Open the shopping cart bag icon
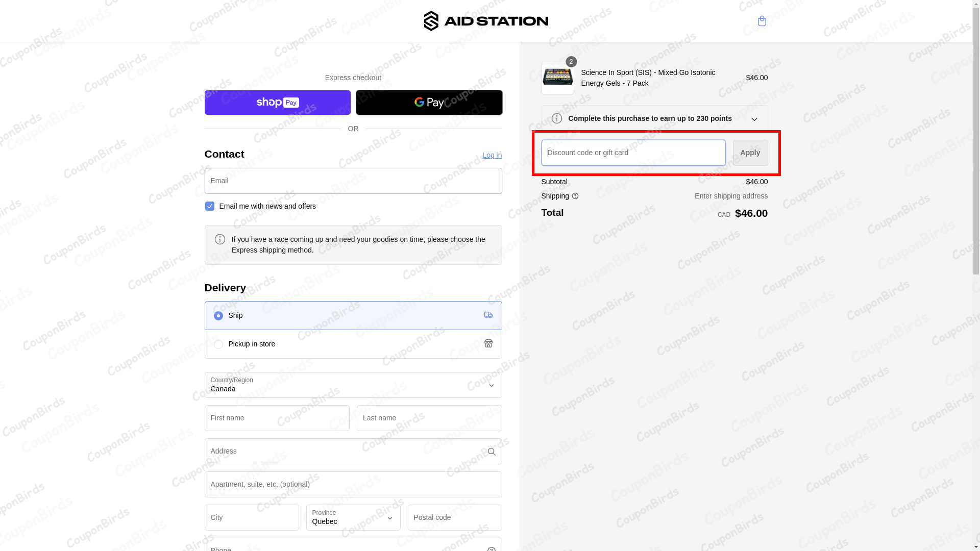The height and width of the screenshot is (551, 980). point(762,21)
